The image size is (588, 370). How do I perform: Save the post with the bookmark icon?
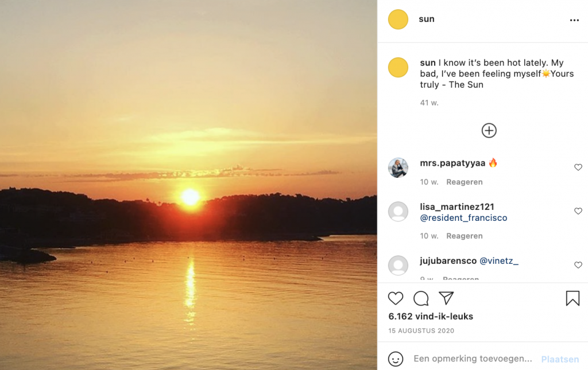click(572, 298)
